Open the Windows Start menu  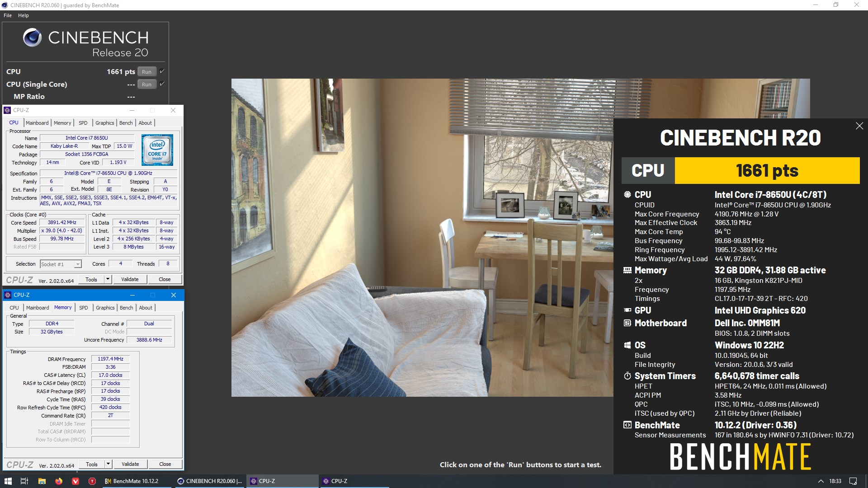(x=8, y=481)
